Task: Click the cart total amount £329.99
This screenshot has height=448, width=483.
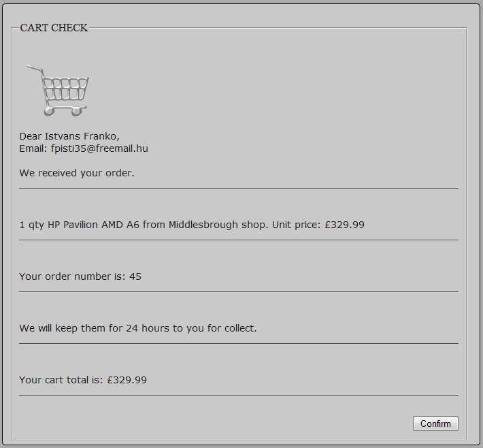Action: pos(127,380)
